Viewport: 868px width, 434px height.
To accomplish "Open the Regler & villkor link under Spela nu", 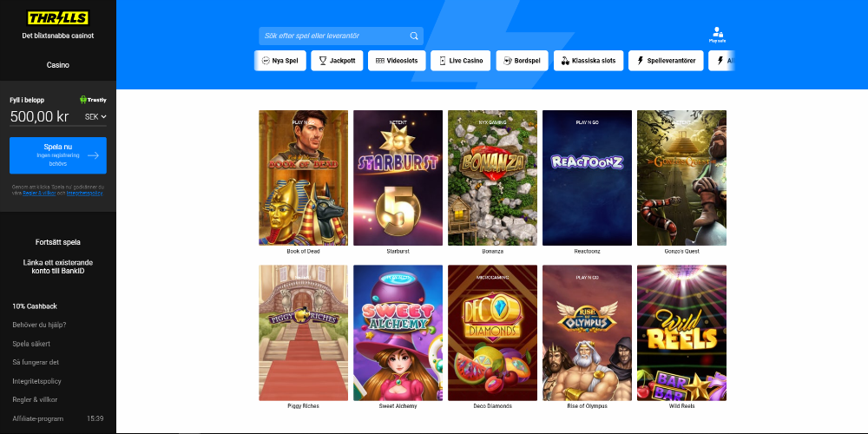I will coord(39,194).
